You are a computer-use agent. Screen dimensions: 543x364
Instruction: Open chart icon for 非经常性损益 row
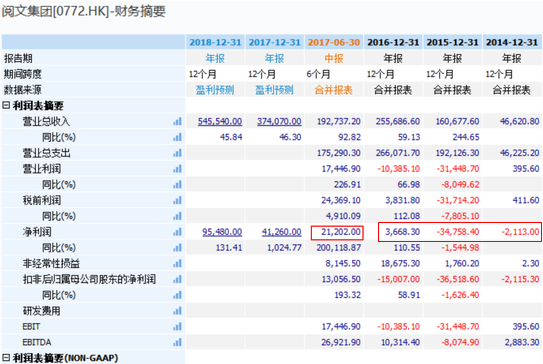pos(177,264)
